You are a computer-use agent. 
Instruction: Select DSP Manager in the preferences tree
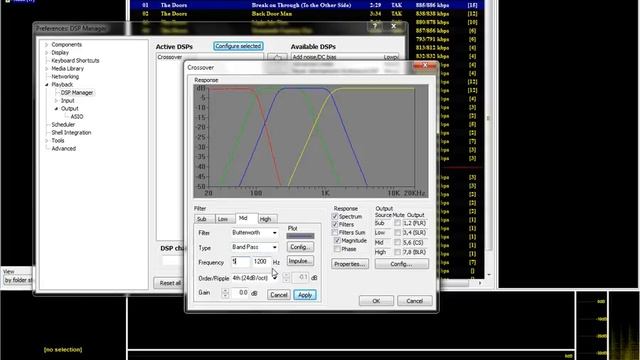77,93
